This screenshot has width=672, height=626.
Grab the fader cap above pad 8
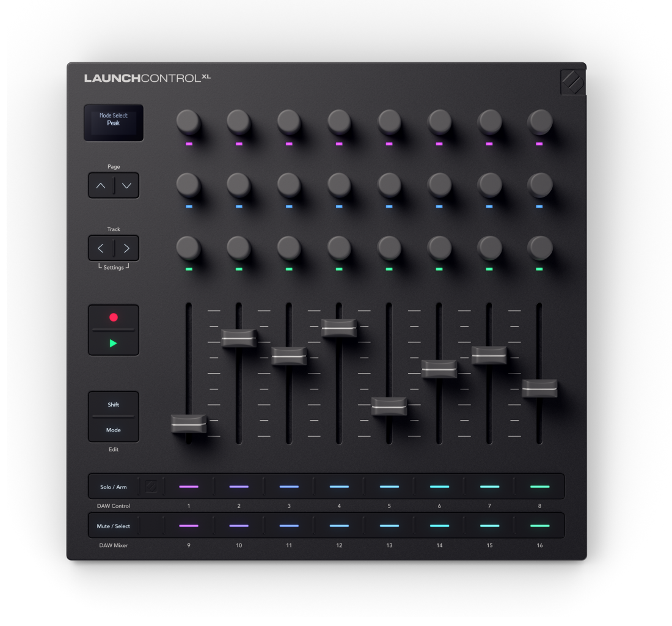click(539, 388)
